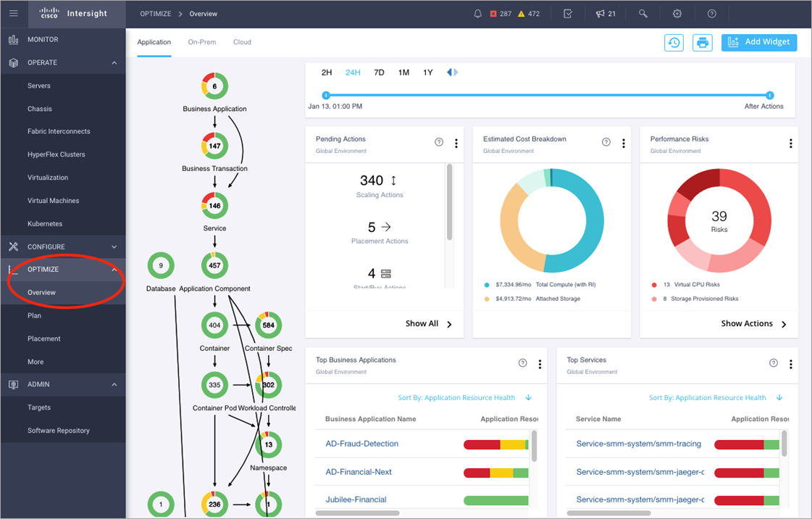Click the Application Component node 457
Viewport: 812px width, 519px height.
(214, 265)
